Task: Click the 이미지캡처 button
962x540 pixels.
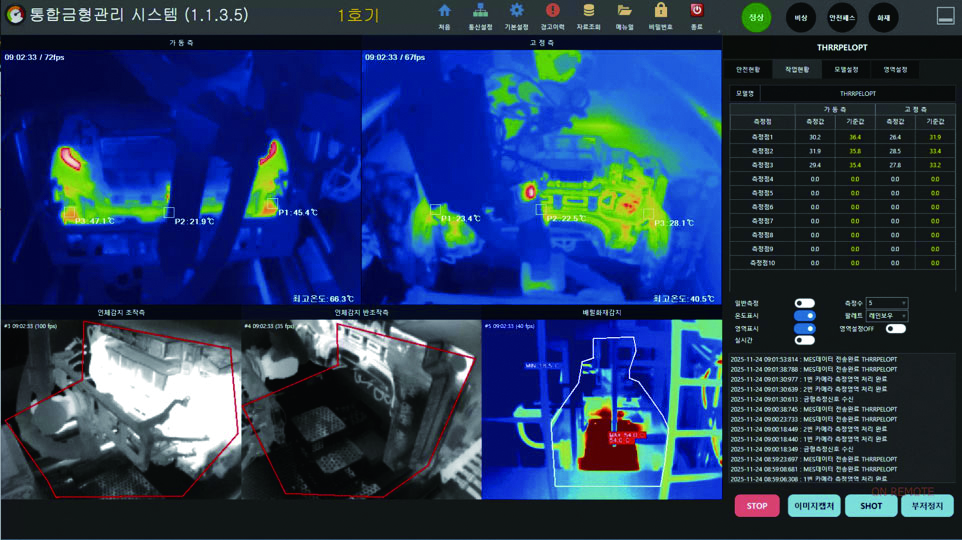Action: pos(813,506)
